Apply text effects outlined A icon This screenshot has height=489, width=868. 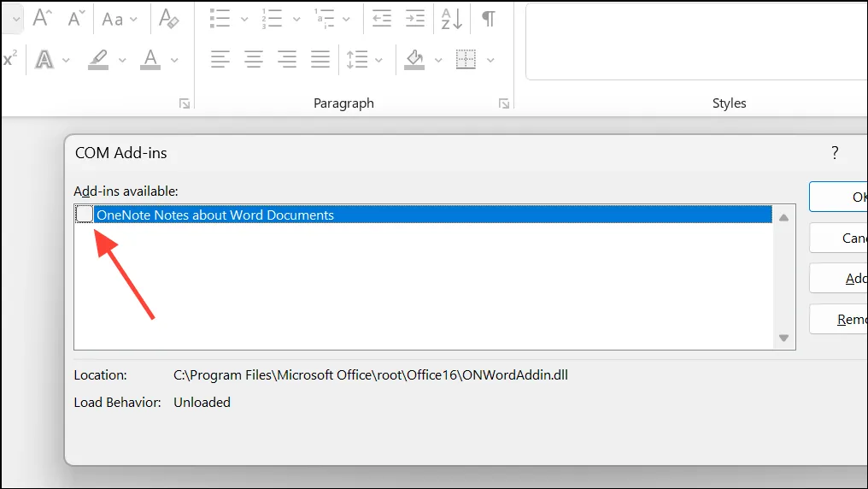tap(44, 59)
